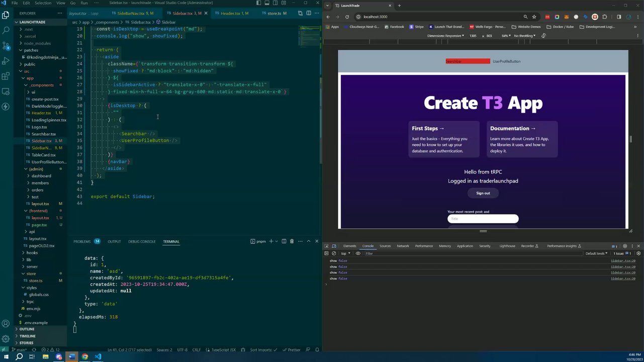Show the console sidebar in DevTools
This screenshot has width=644, height=362.
tap(327, 253)
